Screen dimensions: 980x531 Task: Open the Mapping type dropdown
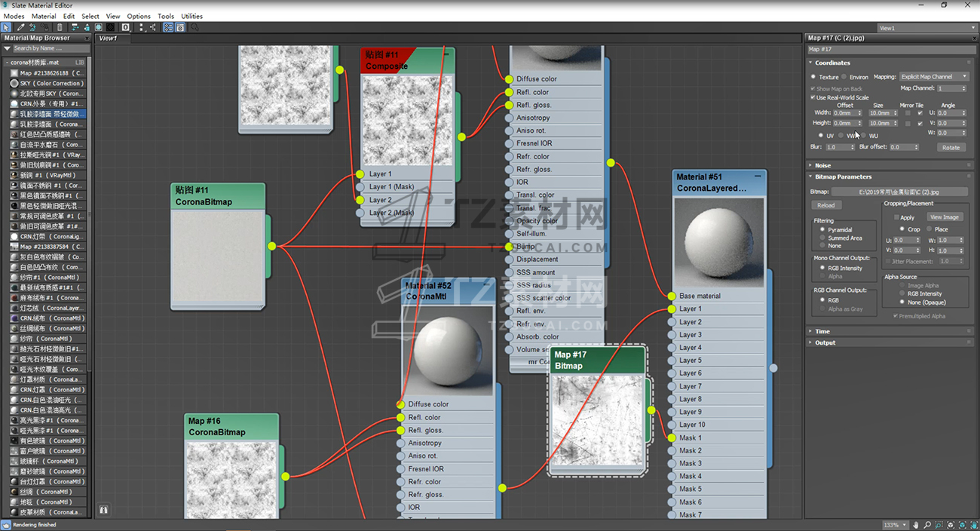coord(935,77)
